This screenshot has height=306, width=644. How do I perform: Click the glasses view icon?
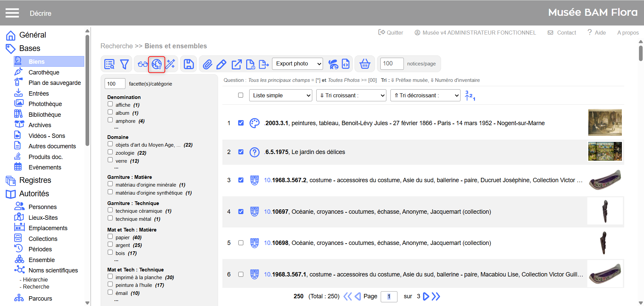pos(143,64)
